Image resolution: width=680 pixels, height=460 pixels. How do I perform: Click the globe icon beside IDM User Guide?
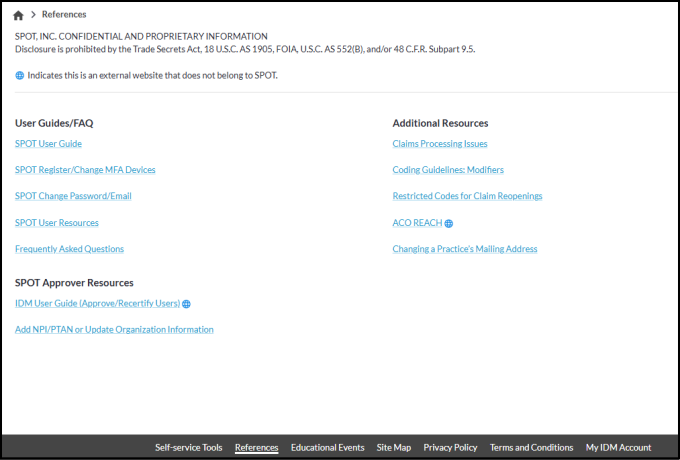tap(186, 304)
